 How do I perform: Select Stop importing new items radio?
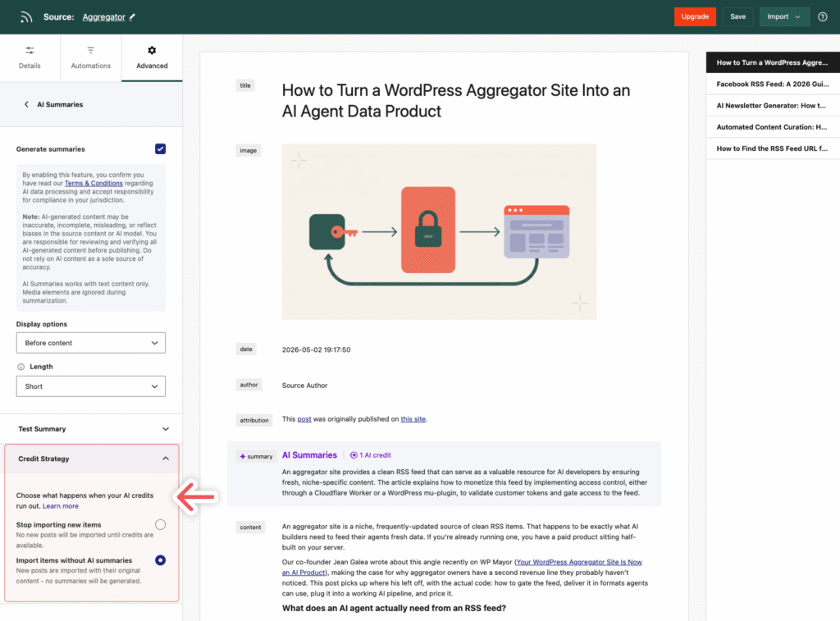[160, 524]
